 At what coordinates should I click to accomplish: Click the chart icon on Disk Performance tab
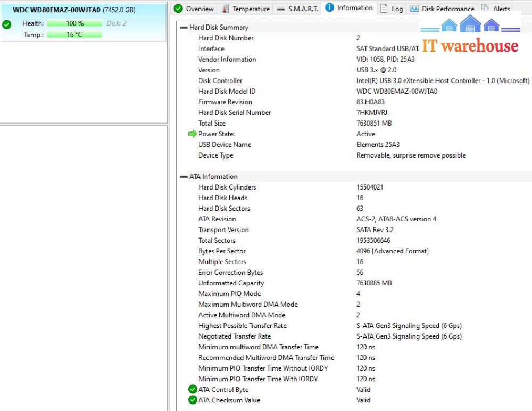[414, 9]
